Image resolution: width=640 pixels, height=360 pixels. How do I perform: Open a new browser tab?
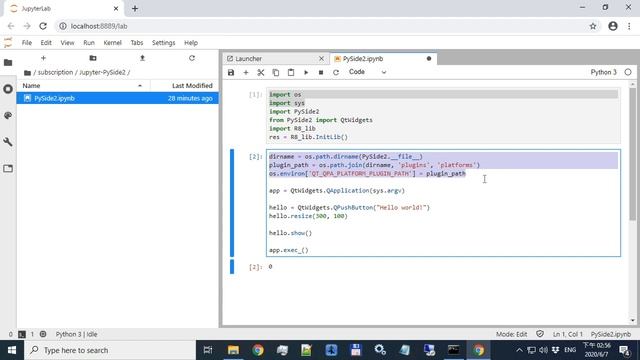pos(135,9)
